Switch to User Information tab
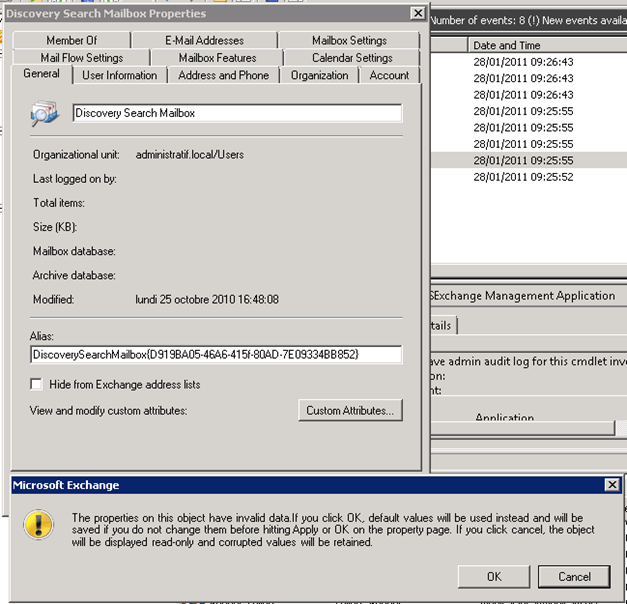Viewport: 627px width, 604px height. click(119, 75)
